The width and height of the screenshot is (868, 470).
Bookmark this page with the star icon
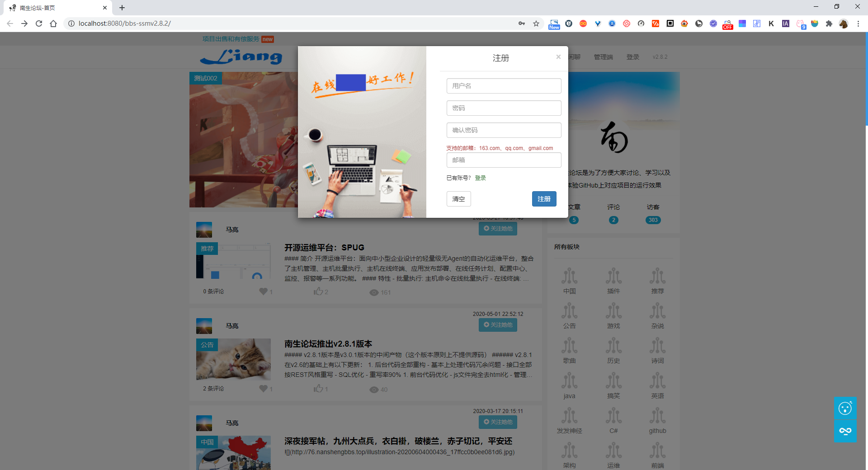[x=536, y=23]
